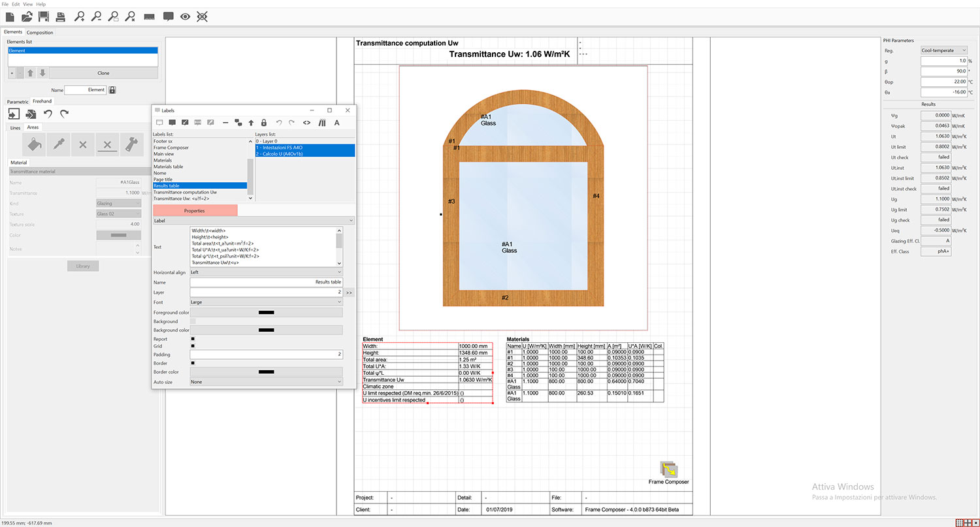
Task: Select the ruler measurement tool
Action: (x=150, y=16)
